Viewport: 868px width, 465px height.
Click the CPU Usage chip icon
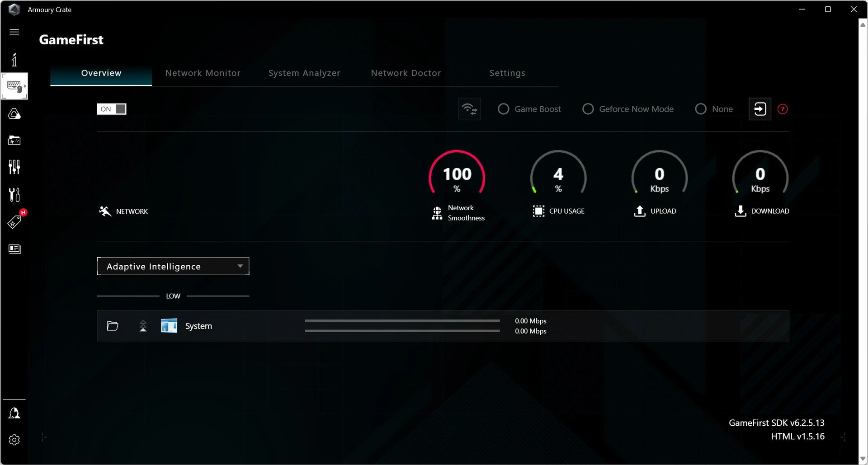538,211
